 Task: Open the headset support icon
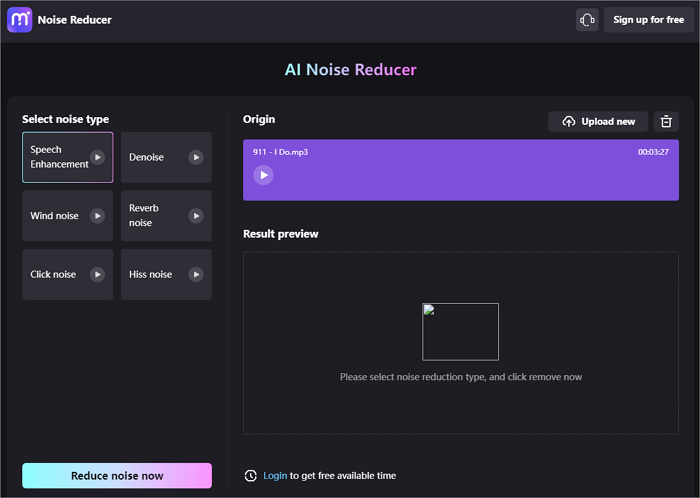[x=587, y=20]
